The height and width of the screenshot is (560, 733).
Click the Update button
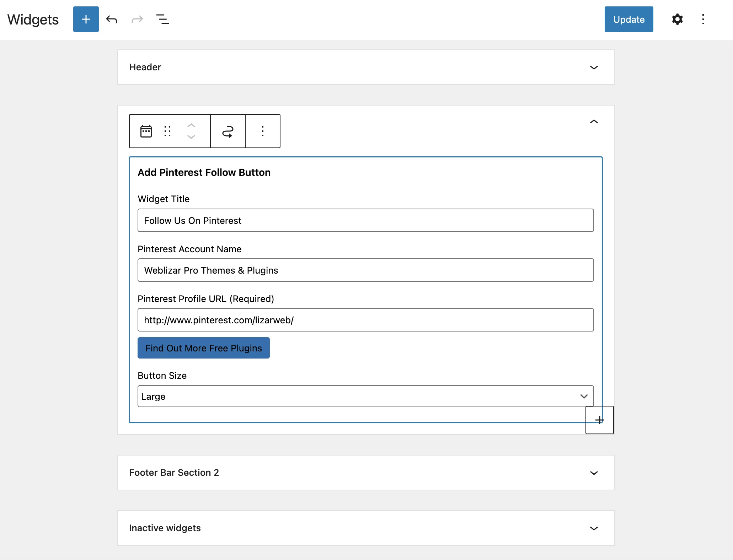(629, 19)
